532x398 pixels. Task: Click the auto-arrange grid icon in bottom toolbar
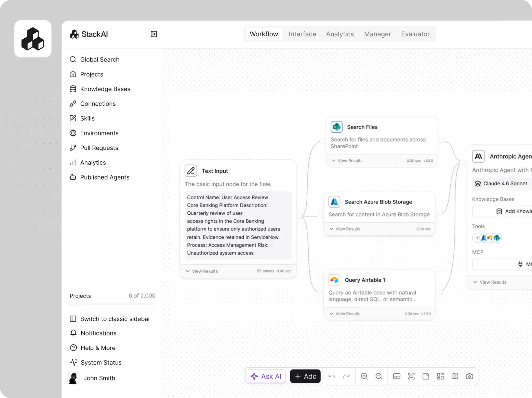tap(440, 376)
